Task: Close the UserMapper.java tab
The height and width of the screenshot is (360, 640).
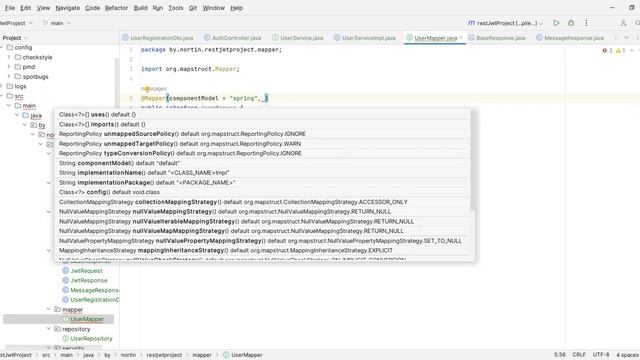Action: [461, 38]
